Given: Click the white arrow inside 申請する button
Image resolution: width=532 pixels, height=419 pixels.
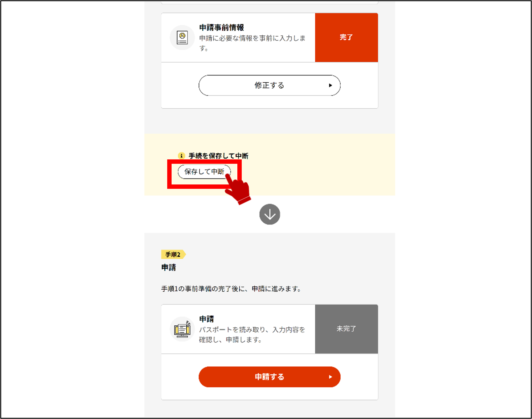Looking at the screenshot, I should [x=330, y=377].
